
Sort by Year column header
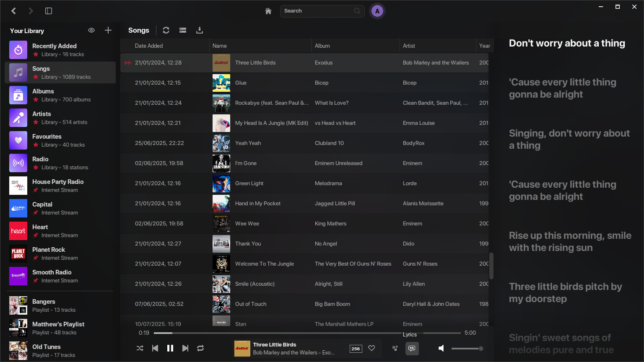[x=485, y=46]
